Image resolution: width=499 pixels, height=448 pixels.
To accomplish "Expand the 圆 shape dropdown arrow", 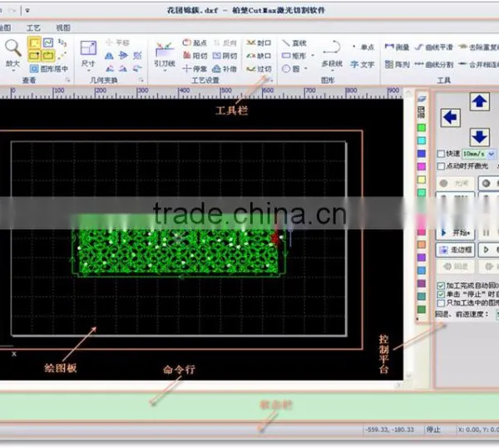I will [x=306, y=69].
